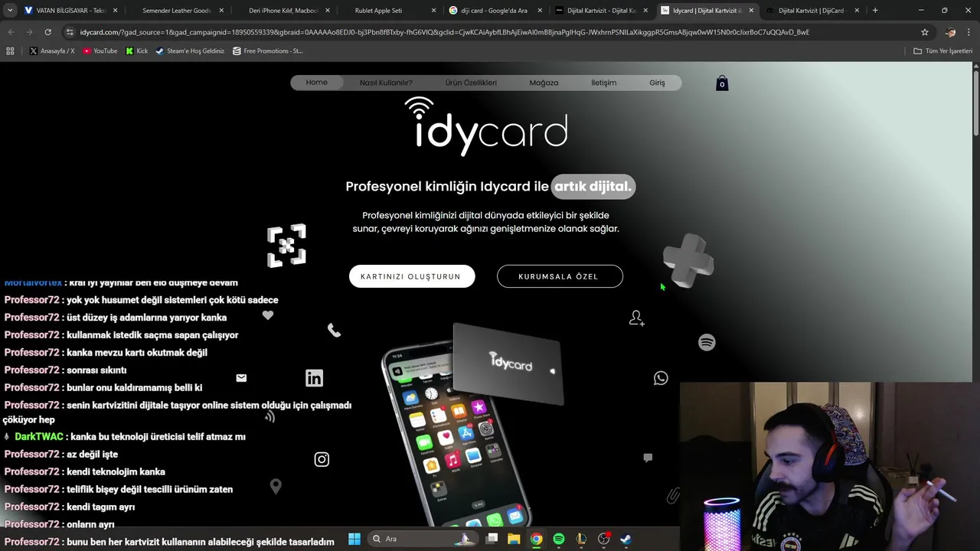Click the idycard.com address bar
980x551 pixels.
point(490,32)
